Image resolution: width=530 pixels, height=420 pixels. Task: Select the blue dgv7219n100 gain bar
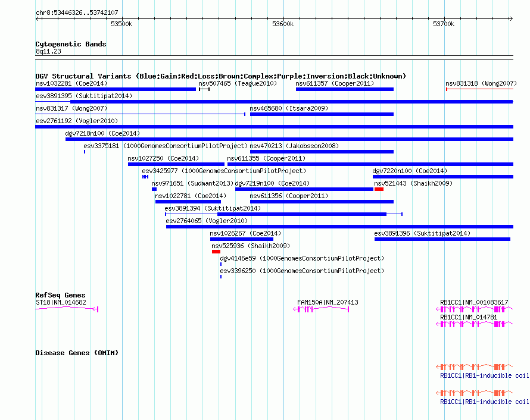(x=304, y=189)
